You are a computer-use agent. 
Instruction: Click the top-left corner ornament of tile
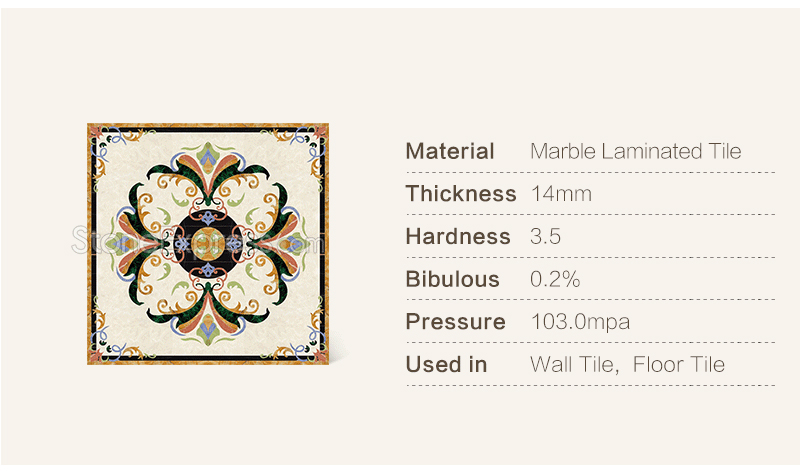108,144
